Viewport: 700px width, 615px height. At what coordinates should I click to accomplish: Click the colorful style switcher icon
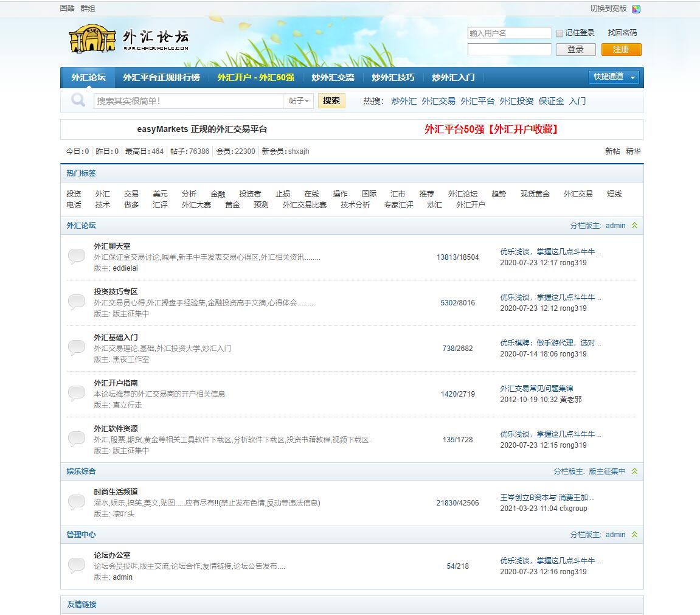636,9
